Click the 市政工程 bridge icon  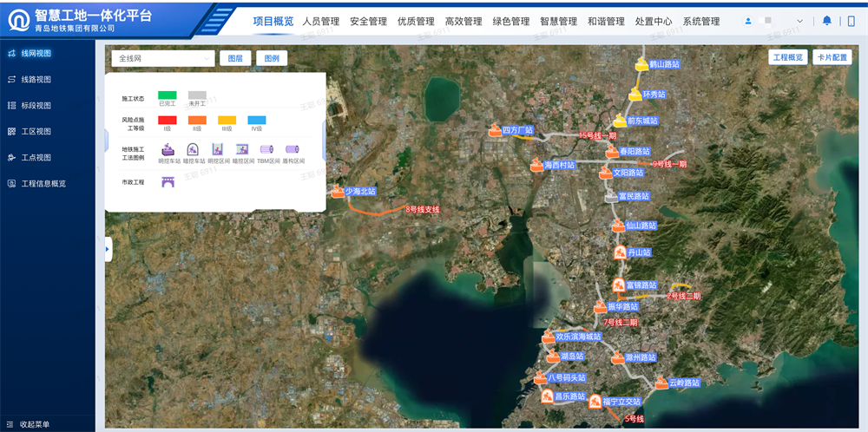coord(168,181)
